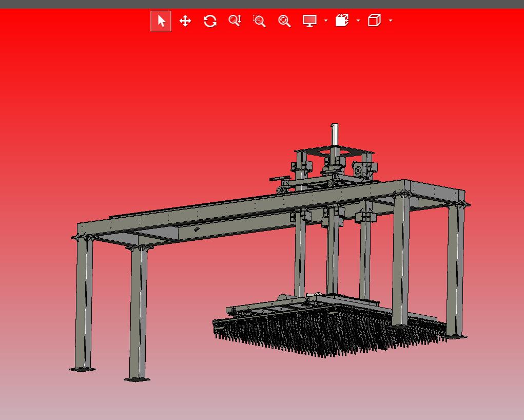Click the monitor display mode icon
The width and height of the screenshot is (524, 420).
click(x=309, y=21)
